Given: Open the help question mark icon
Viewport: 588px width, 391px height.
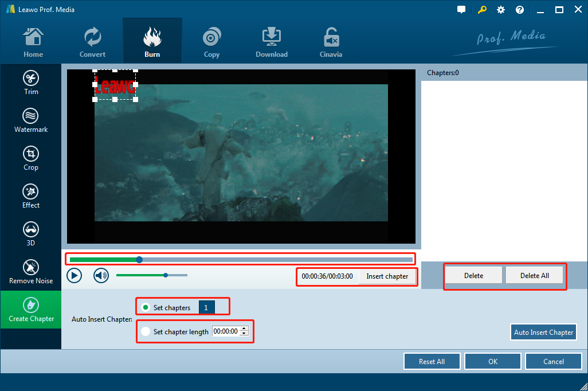Looking at the screenshot, I should pyautogui.click(x=520, y=10).
